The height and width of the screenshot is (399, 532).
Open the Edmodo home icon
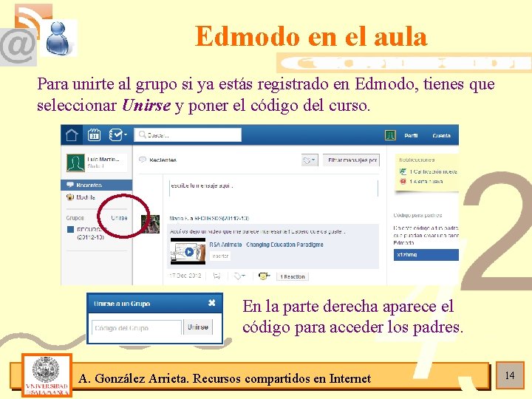pyautogui.click(x=72, y=135)
